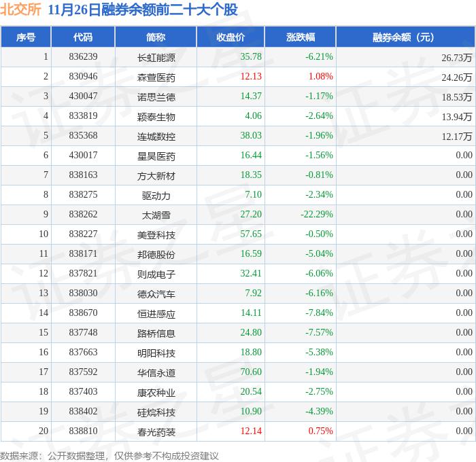Click the 融券余额(元) column header
Viewport: 476px width, 462px height.
pyautogui.click(x=405, y=37)
